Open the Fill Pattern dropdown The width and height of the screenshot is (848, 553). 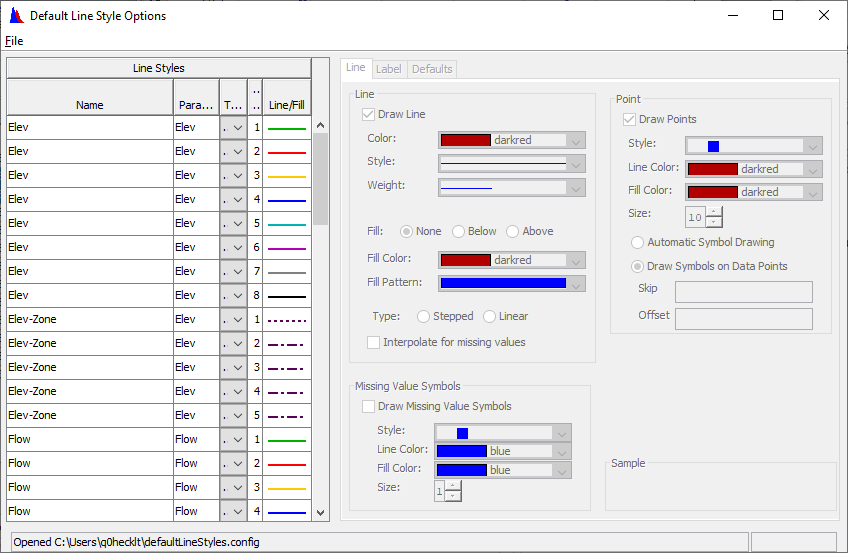point(575,283)
